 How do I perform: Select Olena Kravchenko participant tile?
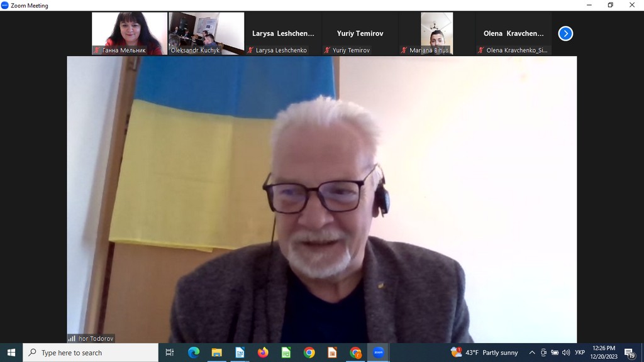(513, 34)
